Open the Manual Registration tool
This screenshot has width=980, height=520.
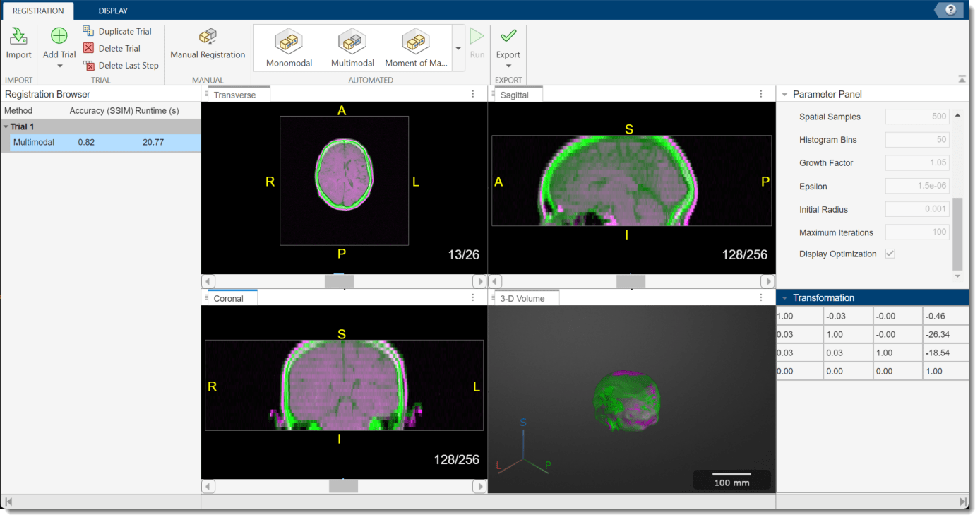point(208,37)
